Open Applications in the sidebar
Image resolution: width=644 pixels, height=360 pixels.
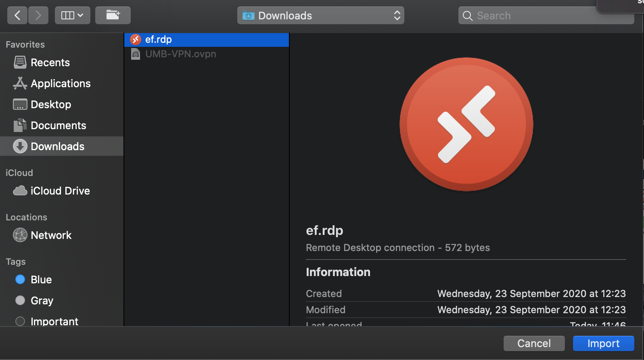coord(62,84)
